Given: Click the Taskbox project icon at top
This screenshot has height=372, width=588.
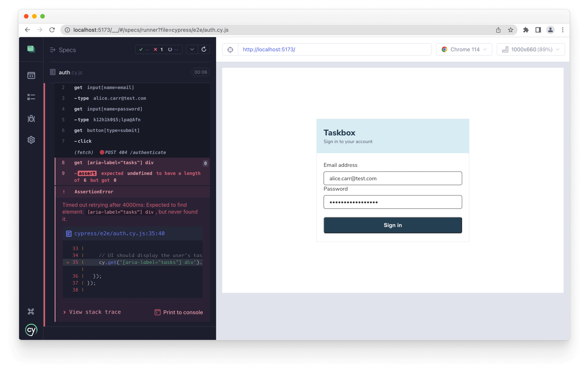Looking at the screenshot, I should [31, 49].
